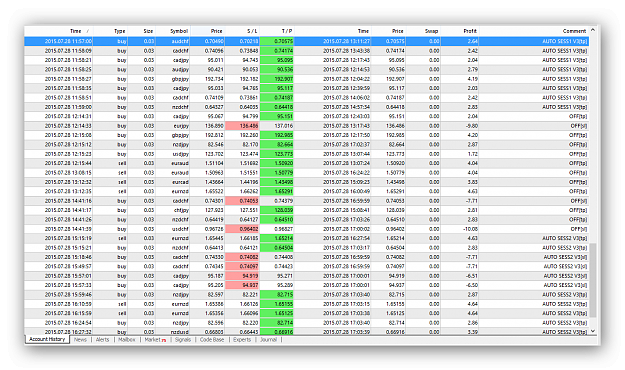Select the row opened 2015.07.28 15:15:19
The image size is (625, 370).
306,238
